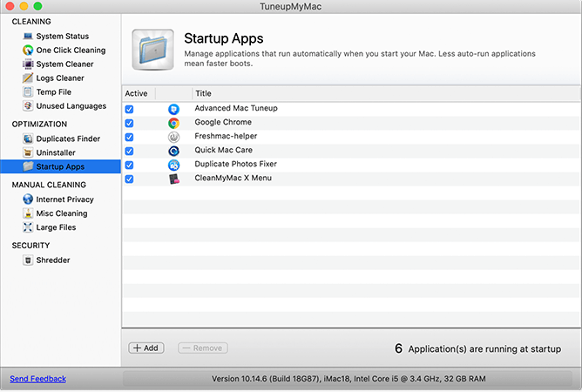Screen dimensions: 582x392
Task: Select the Duplicate Photos Fixer title
Action: pyautogui.click(x=236, y=164)
